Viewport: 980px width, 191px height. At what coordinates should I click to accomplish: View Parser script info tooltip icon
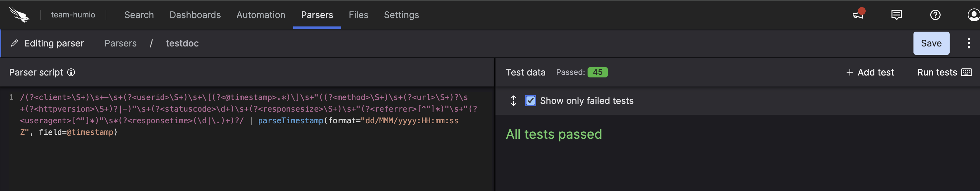point(71,72)
